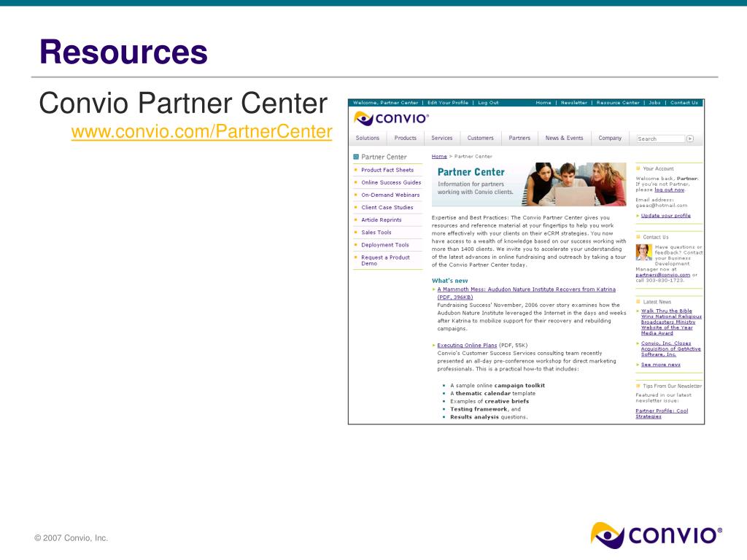This screenshot has width=747, height=560.
Task: Open Partner Profile: Cool Strategies link
Action: [662, 413]
